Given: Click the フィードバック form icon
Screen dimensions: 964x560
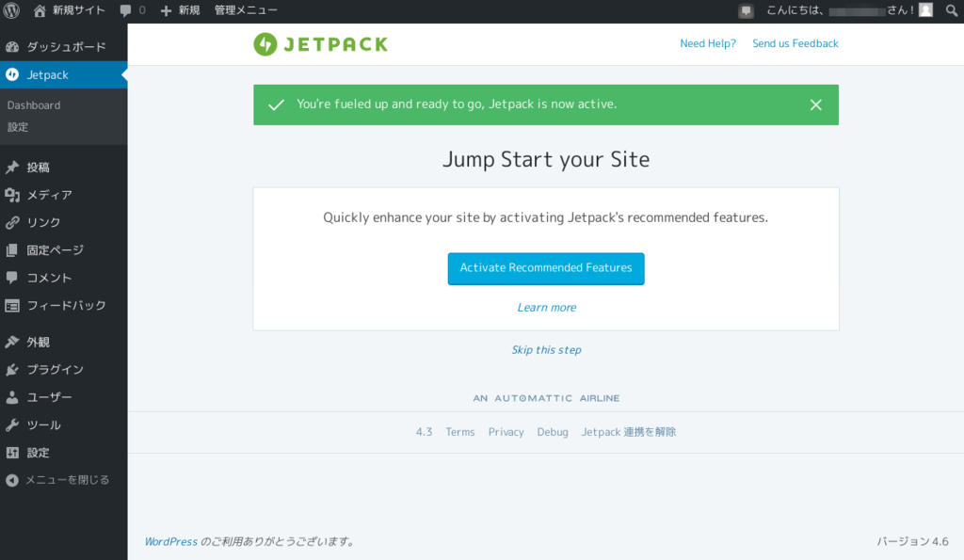Looking at the screenshot, I should pos(12,306).
